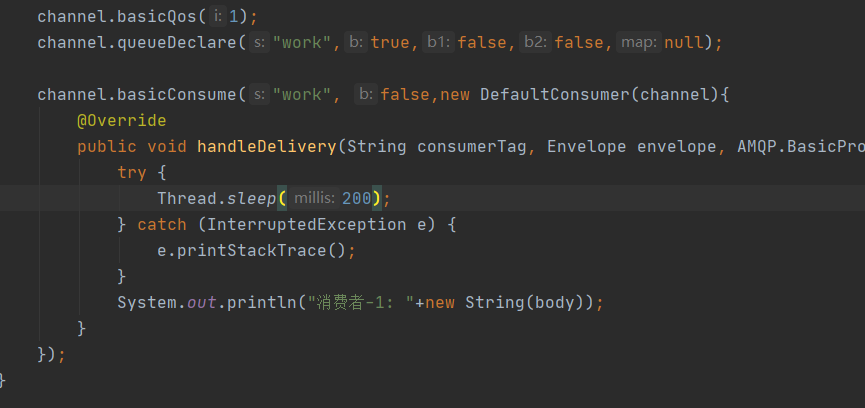
Task: Click new String(body) expression
Action: coord(505,303)
